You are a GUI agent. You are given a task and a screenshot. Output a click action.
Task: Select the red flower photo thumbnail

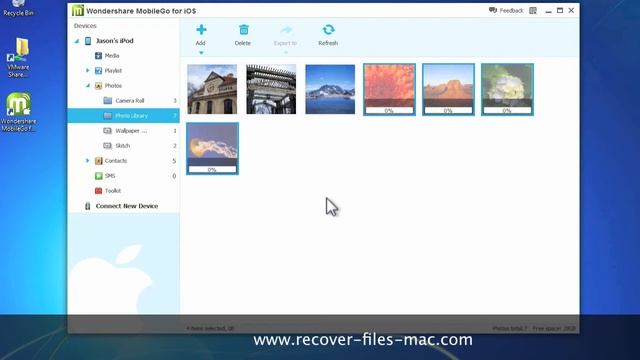click(x=389, y=89)
